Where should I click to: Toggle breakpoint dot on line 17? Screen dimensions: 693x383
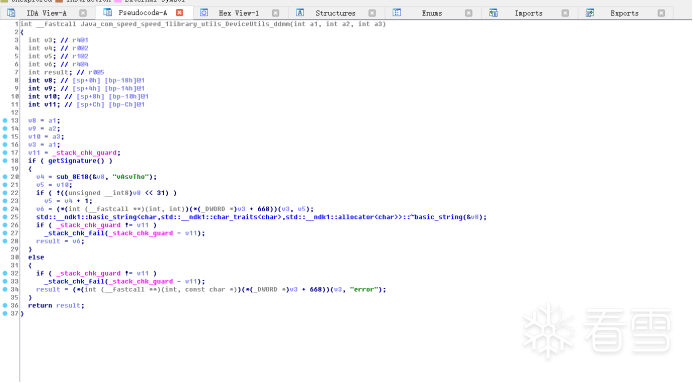(x=5, y=152)
